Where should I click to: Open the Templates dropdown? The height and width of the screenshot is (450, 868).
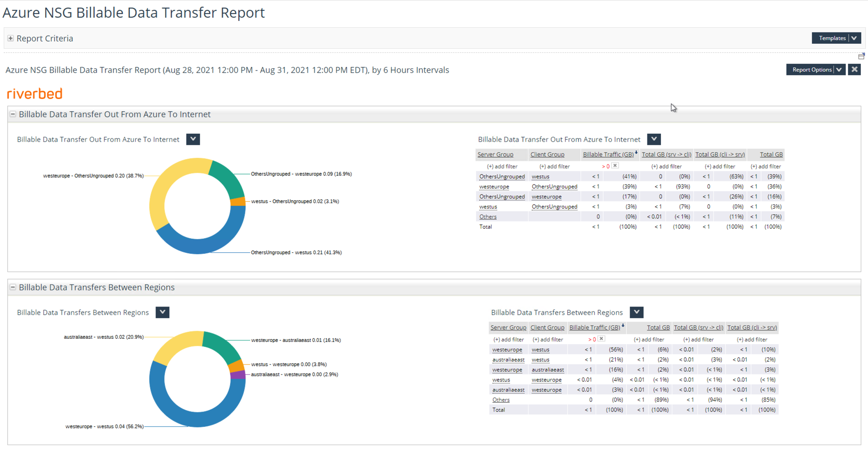tap(836, 38)
